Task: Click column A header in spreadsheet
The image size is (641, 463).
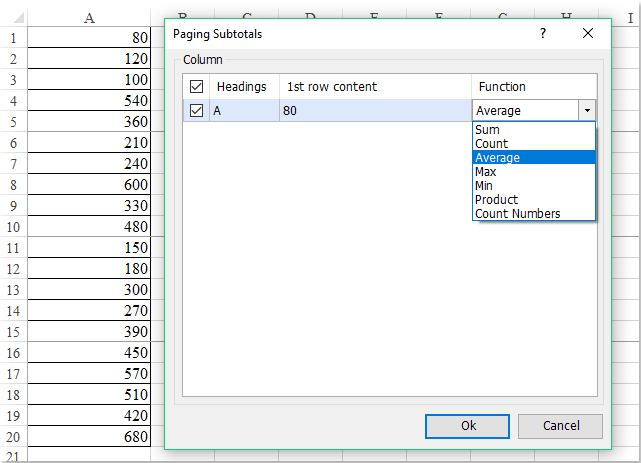Action: click(x=89, y=18)
